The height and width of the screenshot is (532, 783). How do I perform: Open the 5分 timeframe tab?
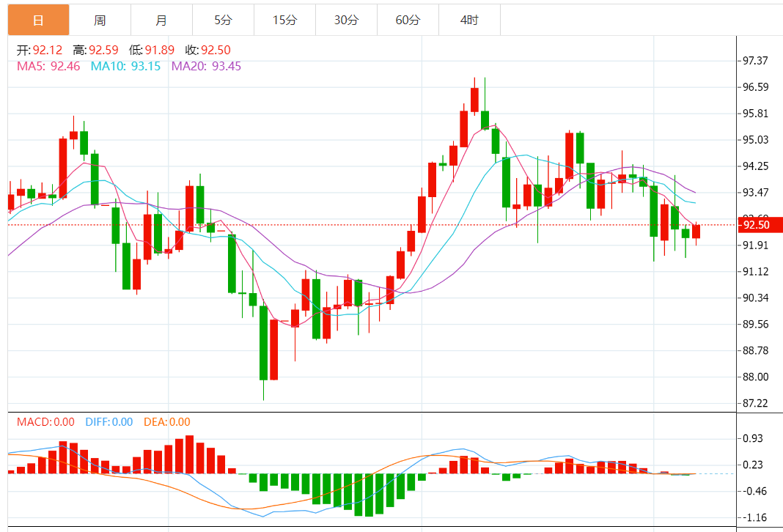[x=223, y=20]
